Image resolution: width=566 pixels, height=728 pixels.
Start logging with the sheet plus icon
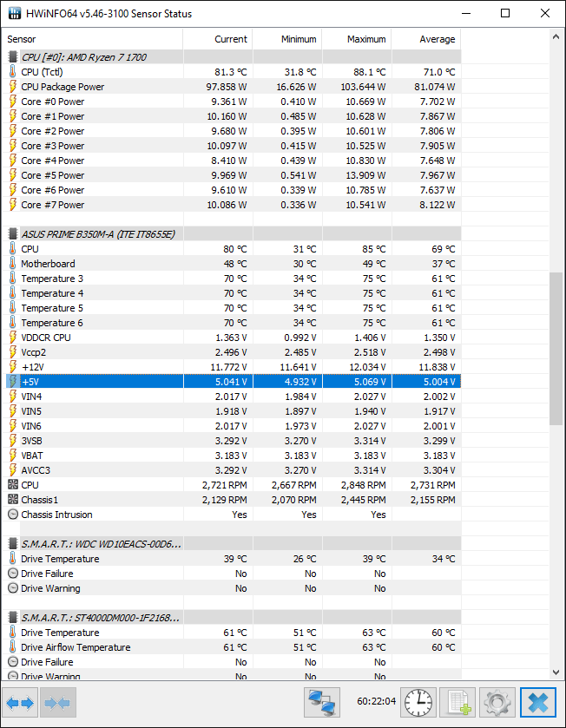click(457, 703)
